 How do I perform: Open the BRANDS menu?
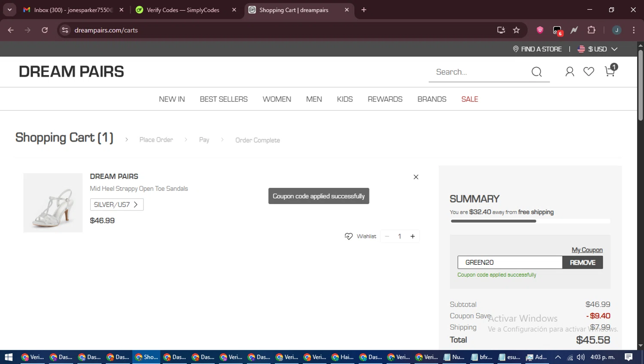click(x=432, y=99)
